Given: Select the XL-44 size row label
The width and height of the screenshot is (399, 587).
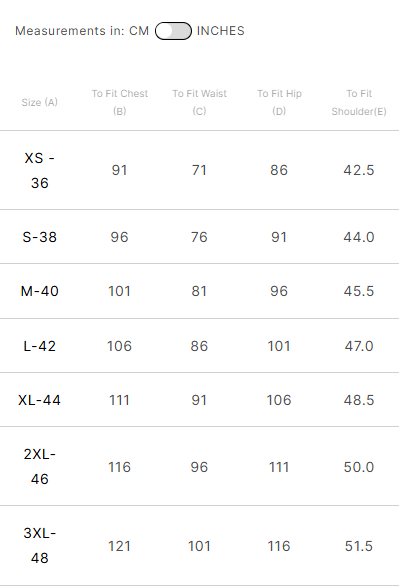Looking at the screenshot, I should [x=40, y=400].
